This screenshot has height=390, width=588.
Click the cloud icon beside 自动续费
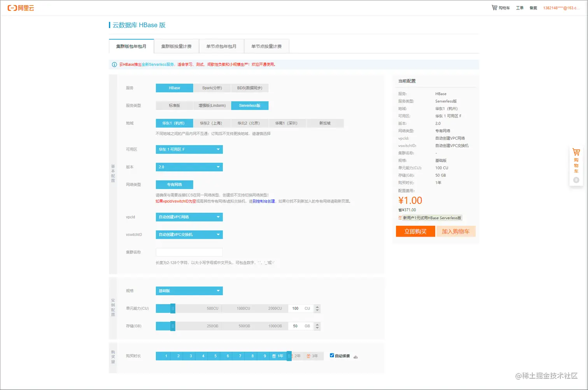(355, 357)
